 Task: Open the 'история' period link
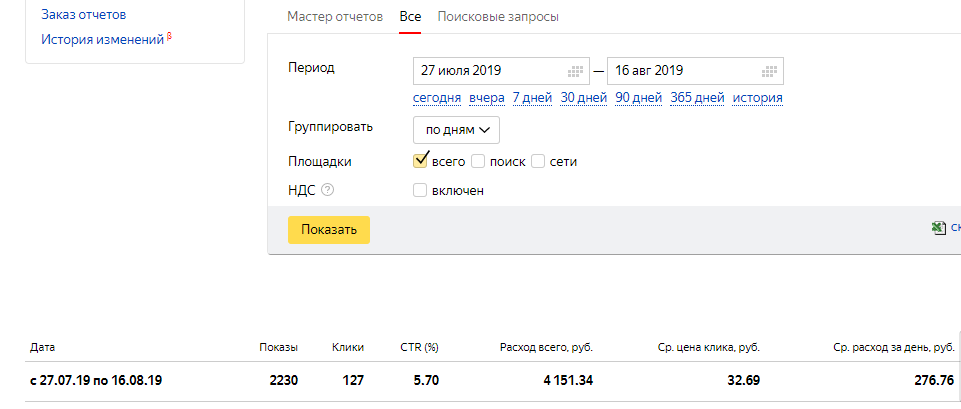[x=757, y=98]
